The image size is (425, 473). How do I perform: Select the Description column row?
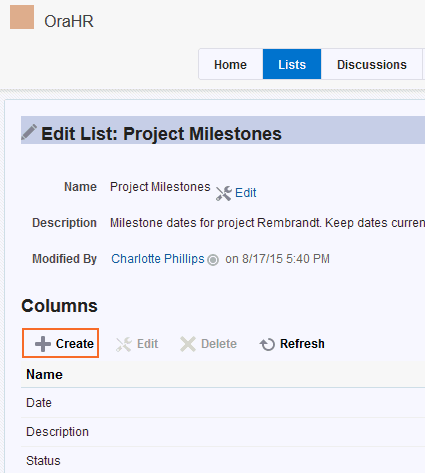tap(223, 432)
